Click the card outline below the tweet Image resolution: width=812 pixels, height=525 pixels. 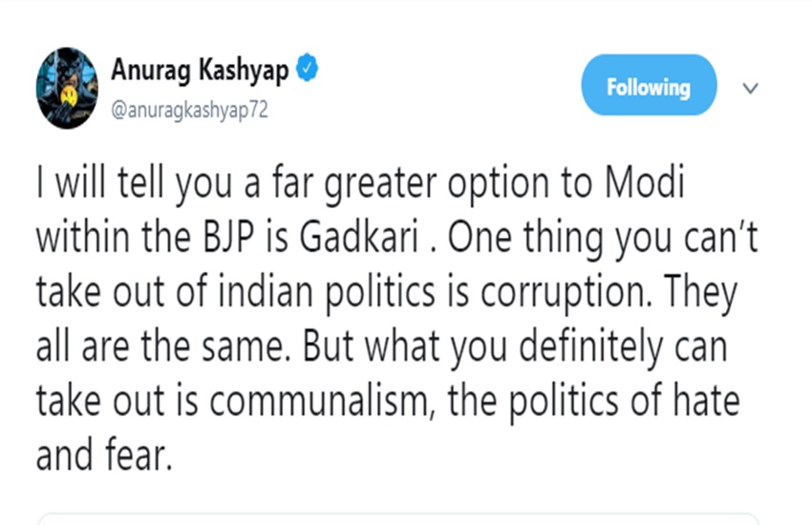click(401, 521)
